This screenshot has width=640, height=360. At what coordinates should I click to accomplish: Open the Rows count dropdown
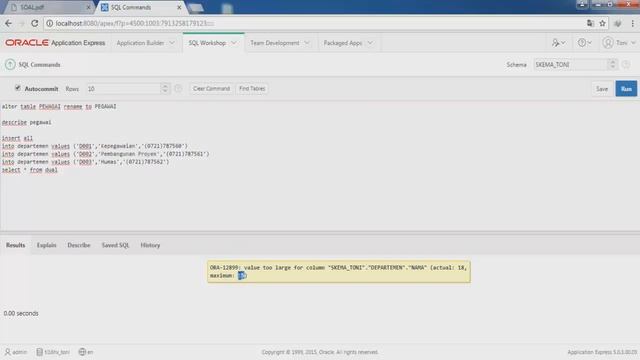pyautogui.click(x=128, y=89)
